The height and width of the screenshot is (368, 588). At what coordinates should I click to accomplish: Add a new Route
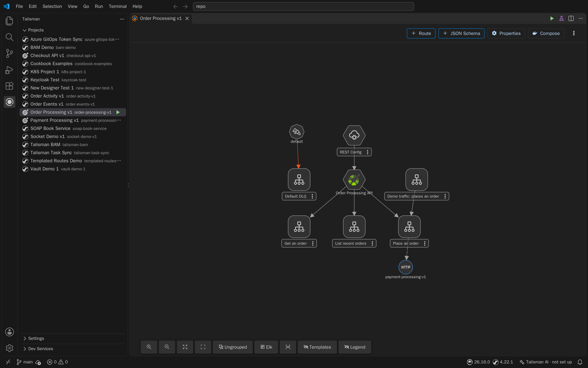point(421,33)
